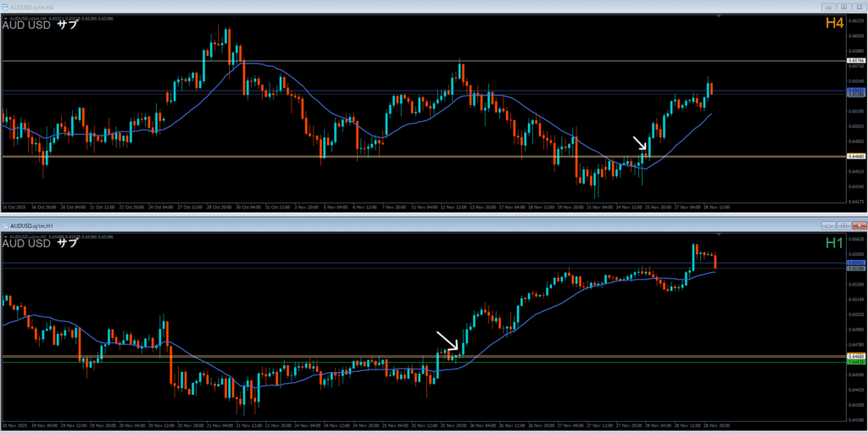Viewport: 868px width, 433px height.
Task: Click the H1 window's title bar chart icon
Action: [6, 226]
